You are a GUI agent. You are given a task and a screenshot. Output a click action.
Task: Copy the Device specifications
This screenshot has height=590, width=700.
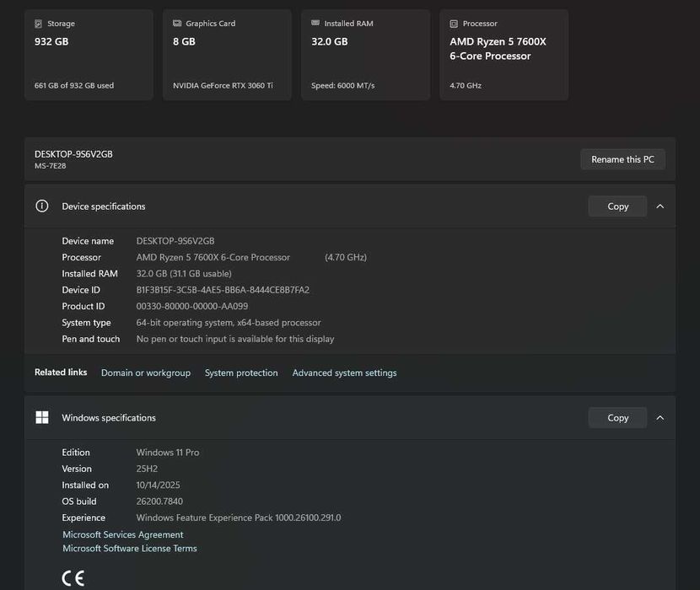pyautogui.click(x=617, y=206)
